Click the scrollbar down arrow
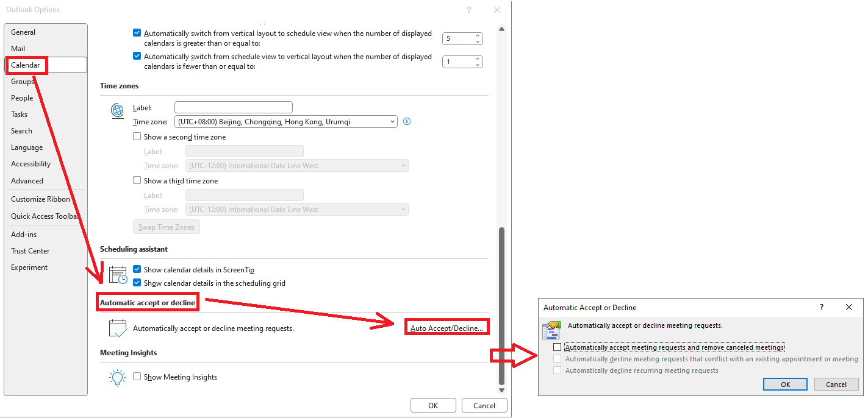868x418 pixels. coord(501,390)
